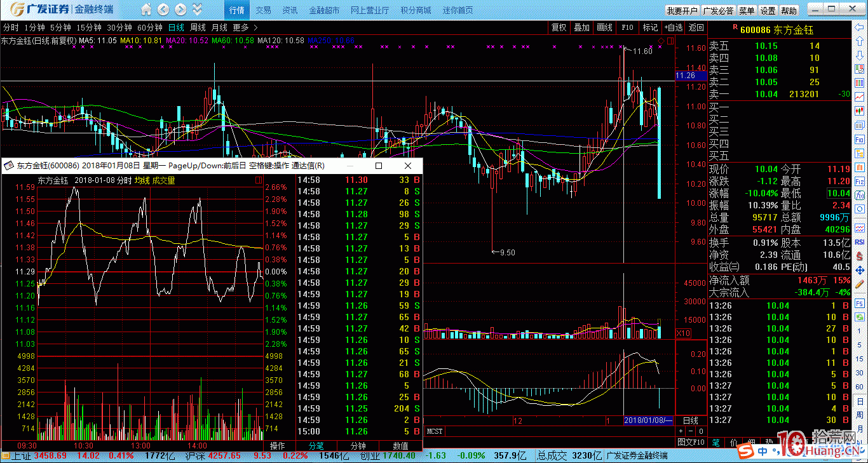Viewport: 868px width, 463px height.
Task: Select 周 weekly period in sidebar
Action: [859, 415]
